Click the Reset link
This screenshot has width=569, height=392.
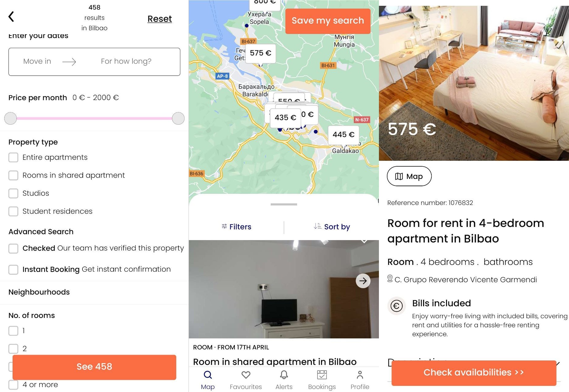coord(159,19)
